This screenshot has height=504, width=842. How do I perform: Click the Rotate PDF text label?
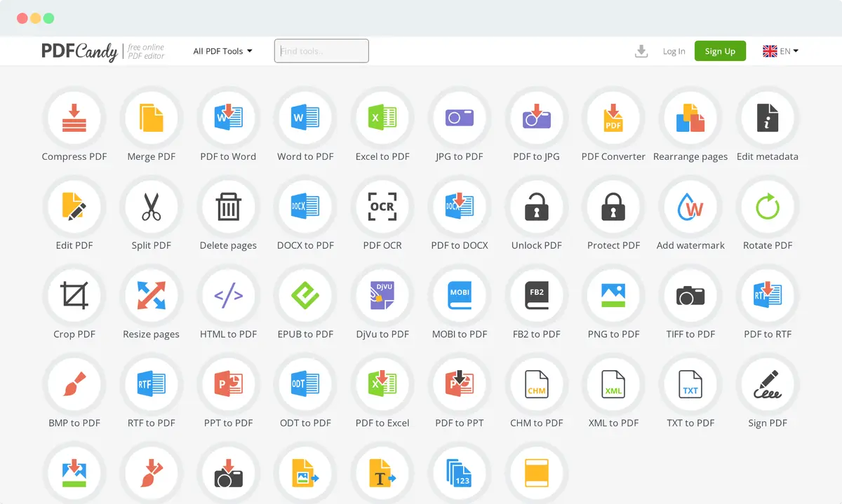pyautogui.click(x=768, y=245)
